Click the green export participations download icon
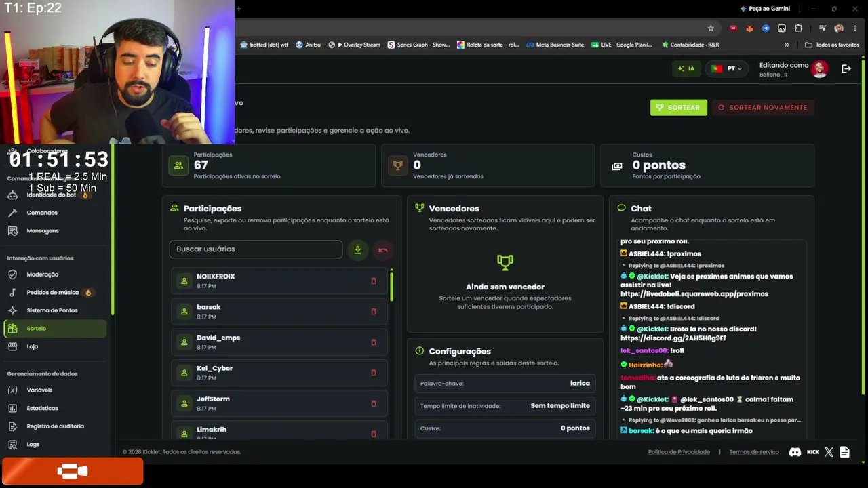 (x=357, y=250)
